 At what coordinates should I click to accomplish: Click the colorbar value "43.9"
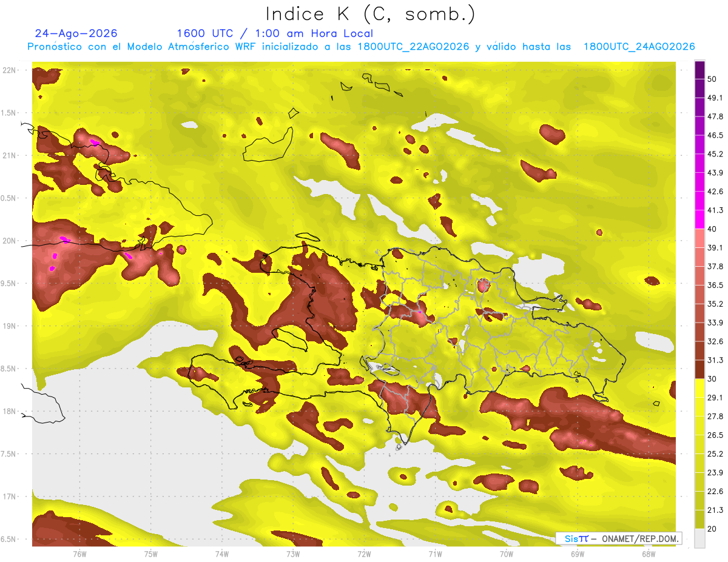(x=715, y=173)
